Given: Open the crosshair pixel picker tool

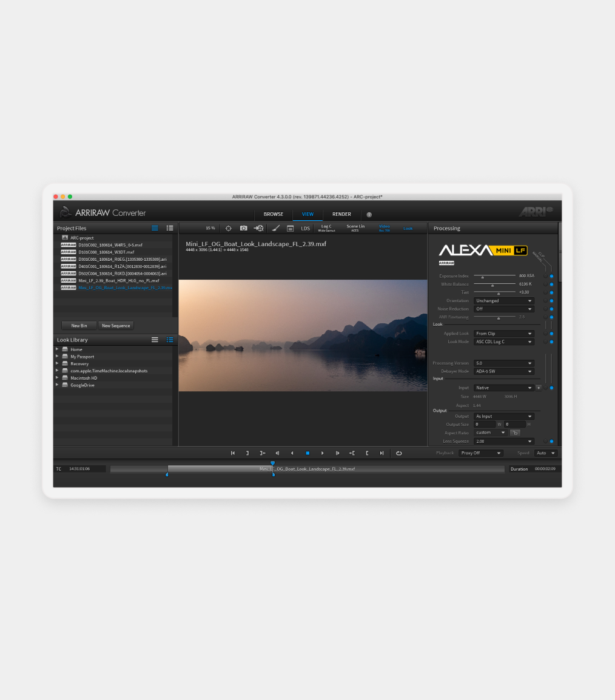Looking at the screenshot, I should click(229, 228).
